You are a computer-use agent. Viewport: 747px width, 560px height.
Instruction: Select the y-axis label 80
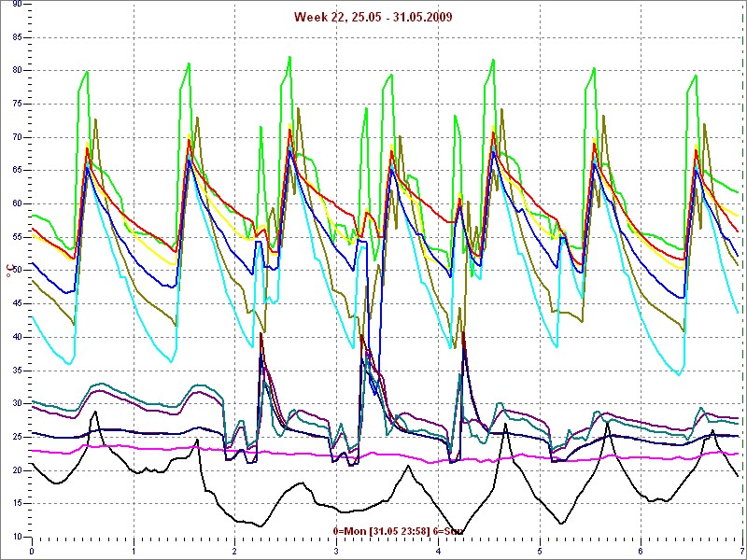[16, 71]
